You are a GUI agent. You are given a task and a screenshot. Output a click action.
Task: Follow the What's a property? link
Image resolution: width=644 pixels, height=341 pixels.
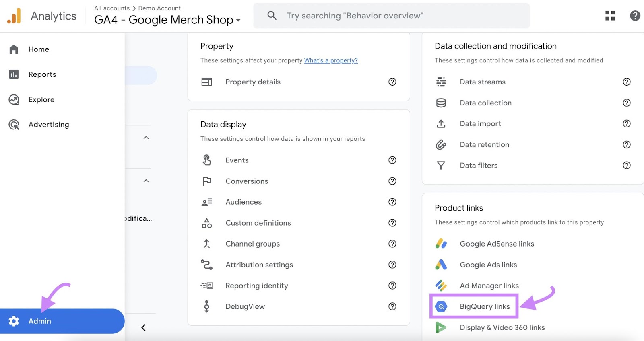click(331, 60)
